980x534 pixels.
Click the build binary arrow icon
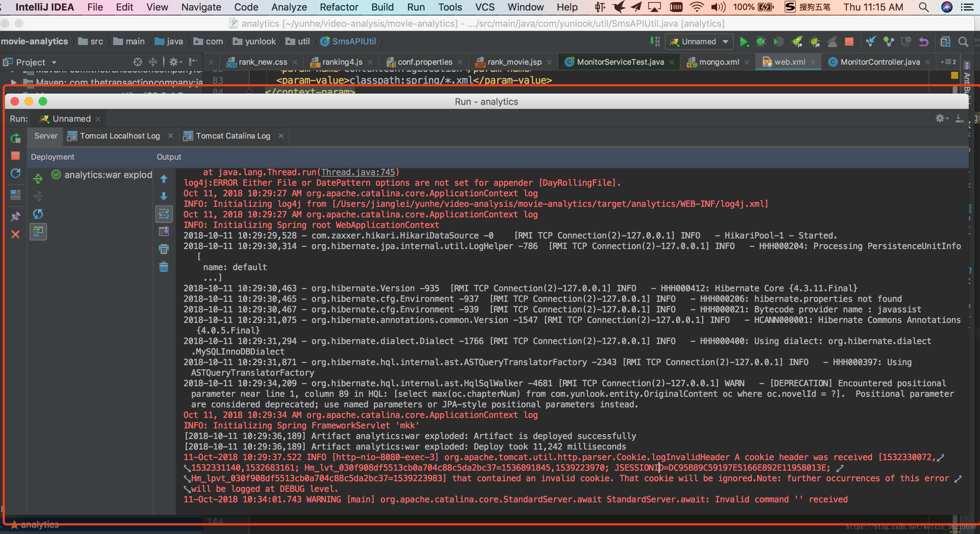[x=655, y=42]
